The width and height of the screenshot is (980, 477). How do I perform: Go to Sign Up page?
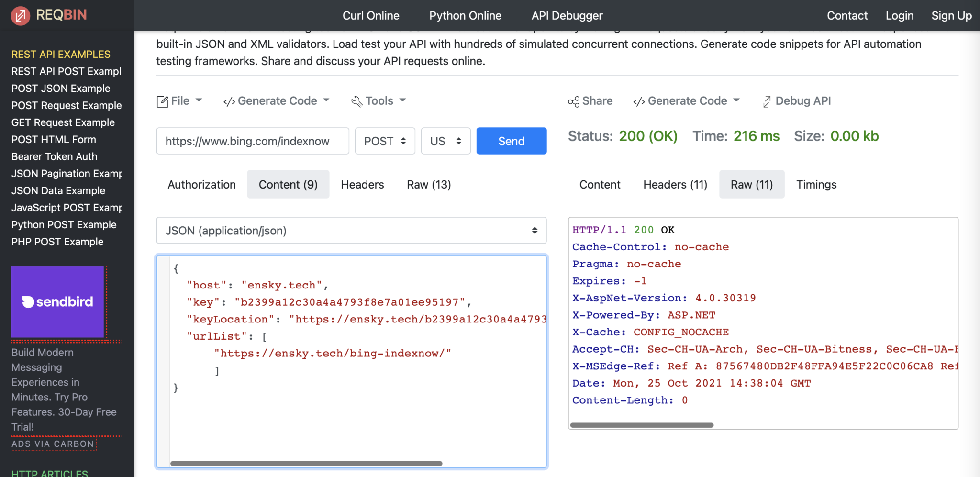click(x=951, y=16)
